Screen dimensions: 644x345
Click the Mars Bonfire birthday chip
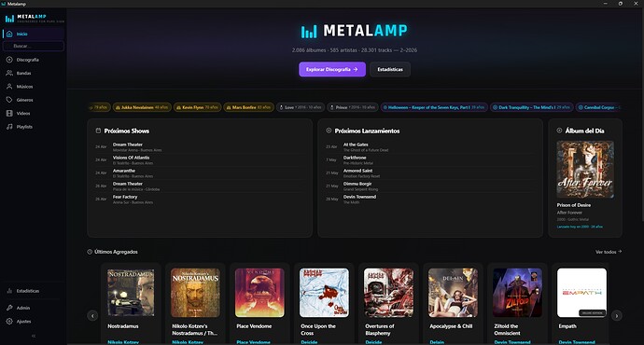pos(248,107)
